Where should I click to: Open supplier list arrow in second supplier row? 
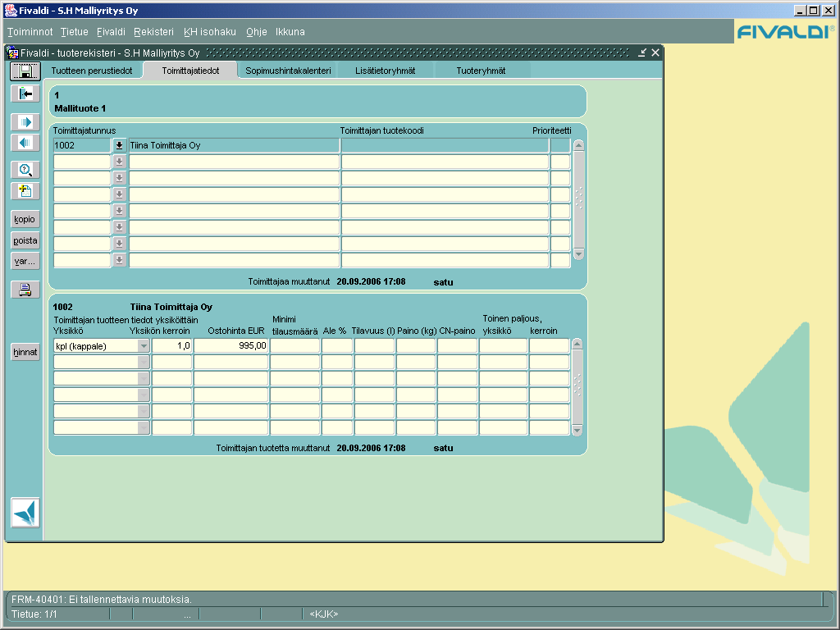(119, 162)
